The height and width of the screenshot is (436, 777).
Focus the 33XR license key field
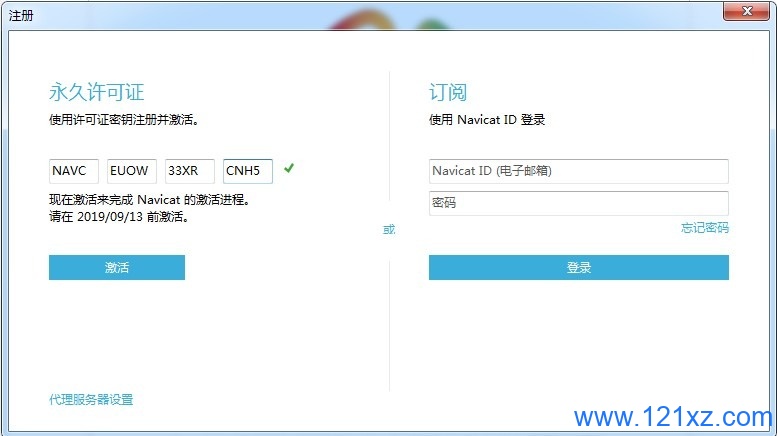[x=190, y=171]
